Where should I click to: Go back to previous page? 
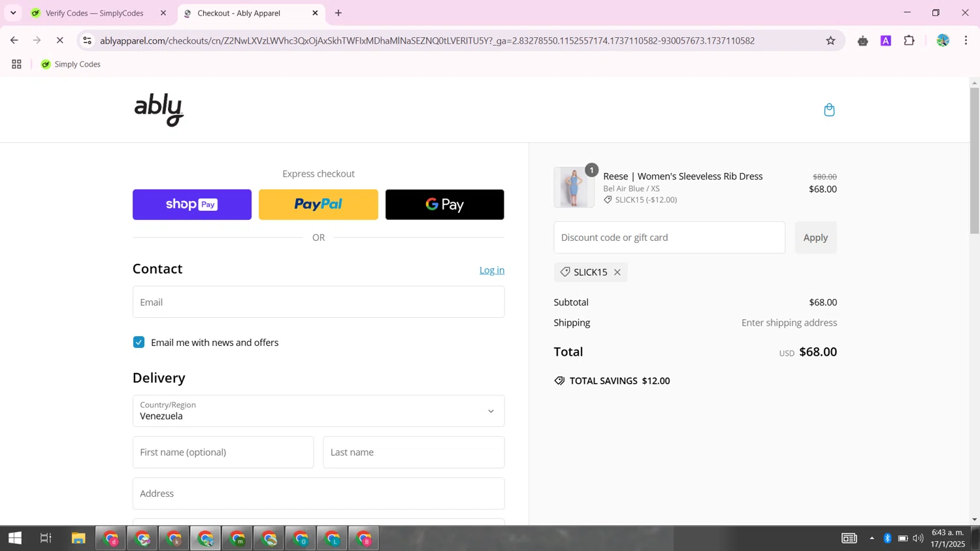click(14, 40)
